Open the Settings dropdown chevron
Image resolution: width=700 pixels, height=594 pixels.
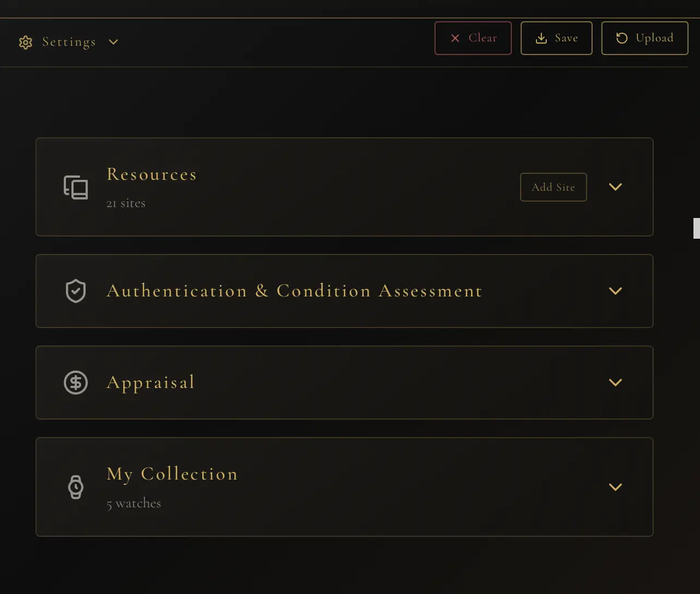113,43
